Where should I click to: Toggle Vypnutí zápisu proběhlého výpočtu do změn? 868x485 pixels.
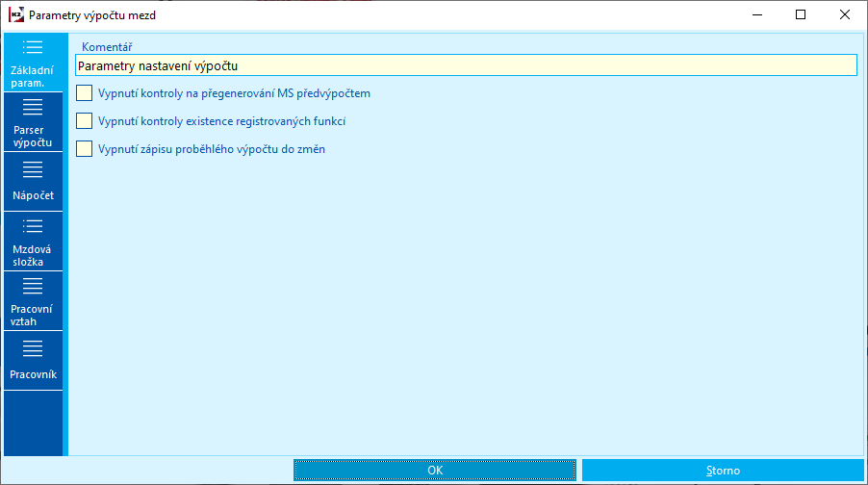84,148
